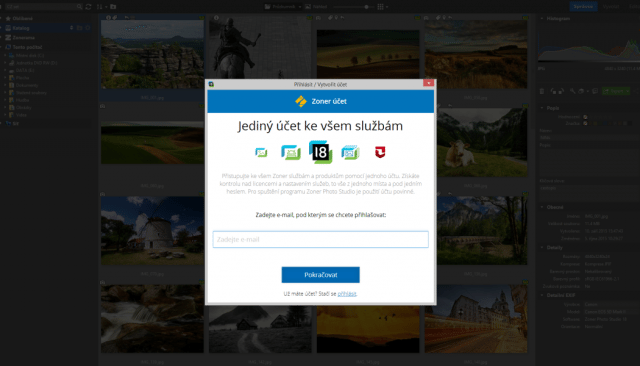Click the folder icon in the top toolbar
This screenshot has width=640, height=366.
(x=113, y=7)
